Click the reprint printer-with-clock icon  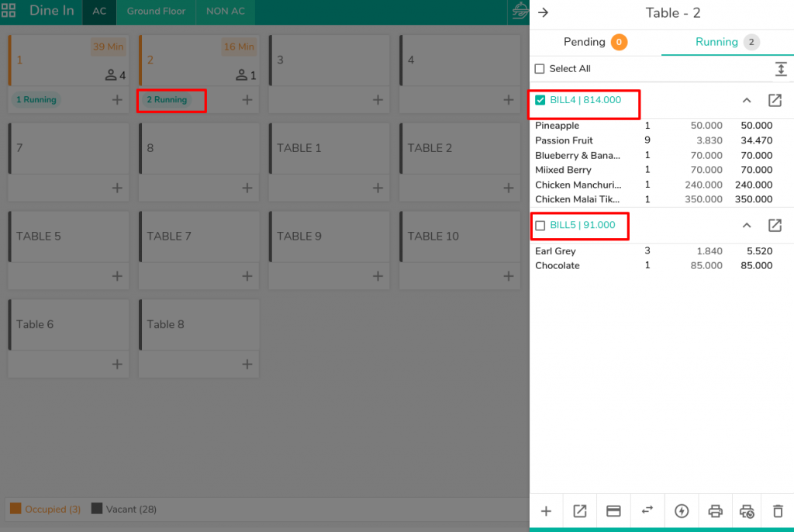pos(747,512)
